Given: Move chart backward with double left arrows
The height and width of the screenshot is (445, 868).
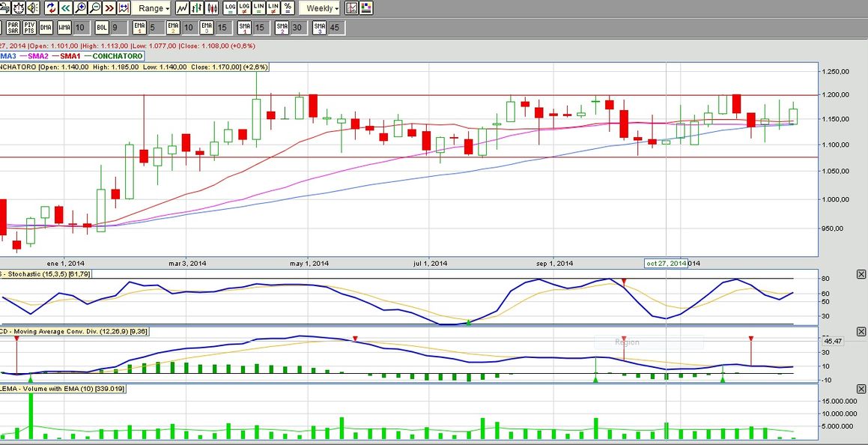Looking at the screenshot, I should (66, 7).
